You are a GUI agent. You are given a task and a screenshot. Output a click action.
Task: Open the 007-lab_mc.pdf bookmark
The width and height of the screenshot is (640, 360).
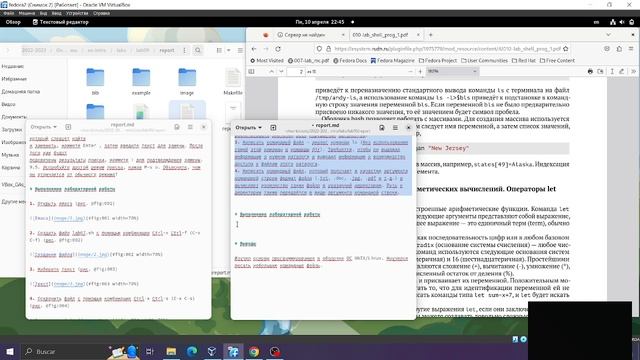308,60
